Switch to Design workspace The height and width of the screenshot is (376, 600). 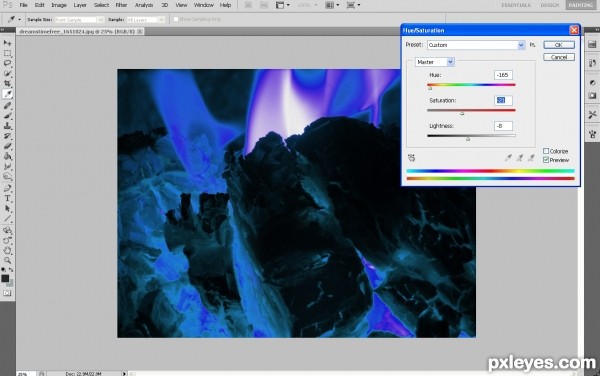549,5
